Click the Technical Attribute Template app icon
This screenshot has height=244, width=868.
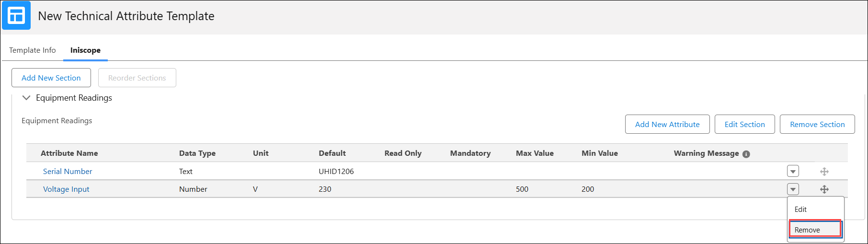click(x=16, y=16)
